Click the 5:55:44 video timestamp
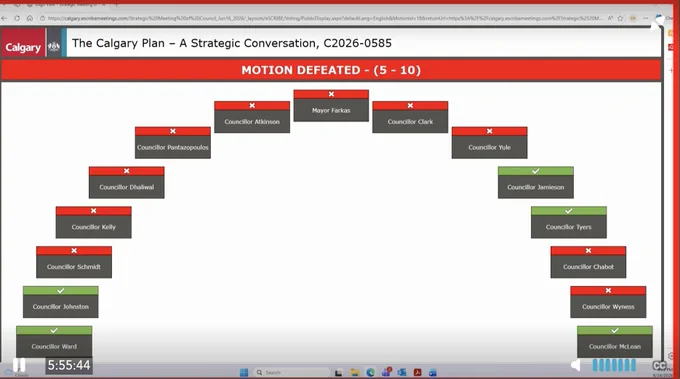Screen dimensions: 680x379 tap(69, 365)
